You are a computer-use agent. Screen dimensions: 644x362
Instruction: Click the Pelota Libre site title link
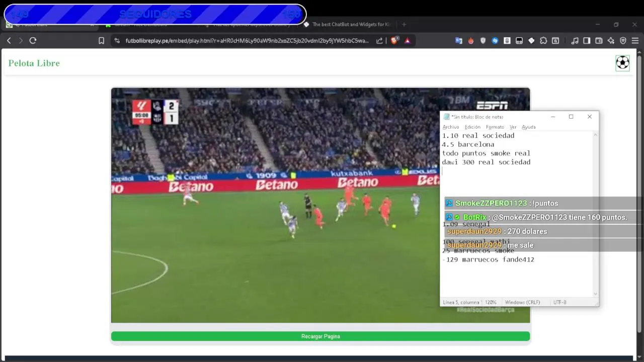[34, 63]
